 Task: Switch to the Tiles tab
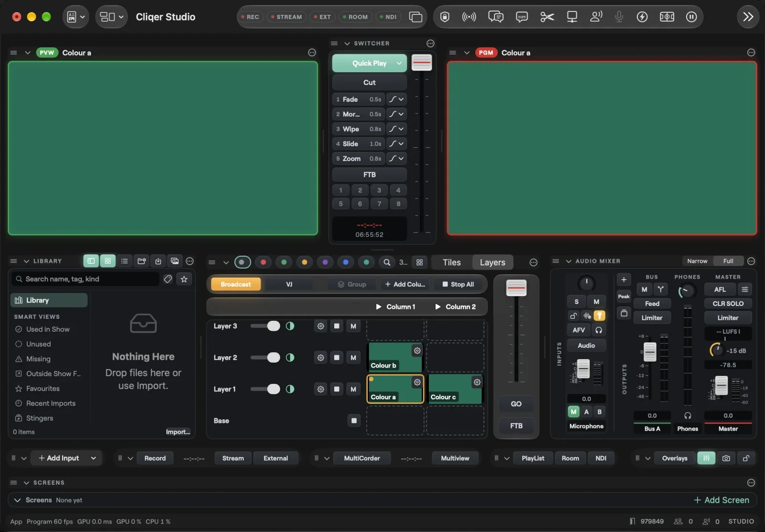[x=451, y=262]
